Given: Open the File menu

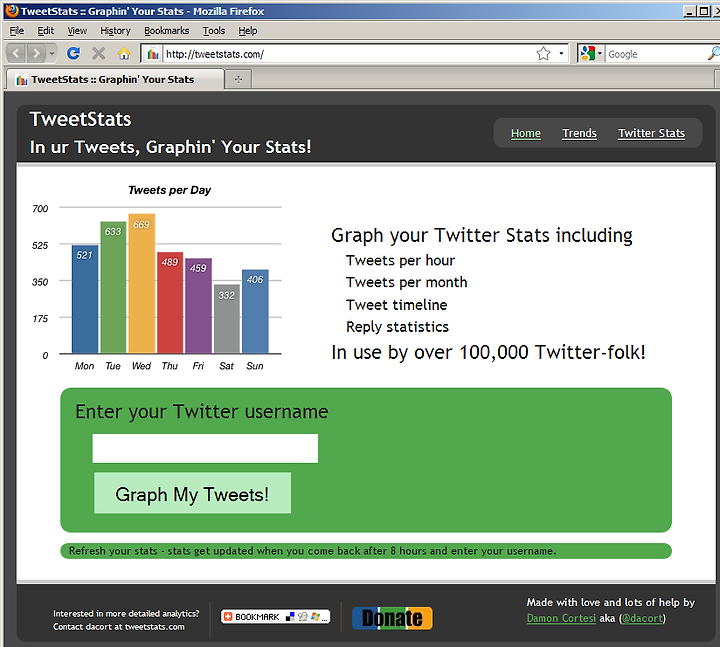Looking at the screenshot, I should (x=17, y=31).
